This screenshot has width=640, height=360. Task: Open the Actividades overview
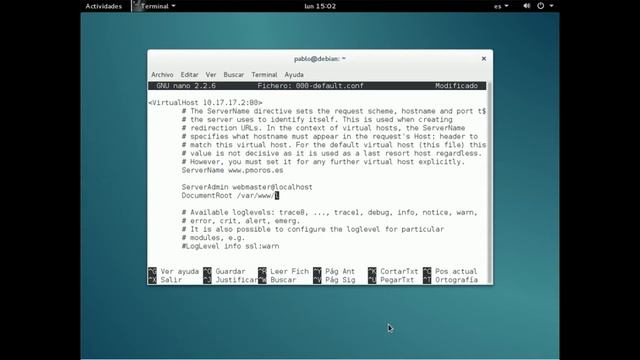pos(103,6)
